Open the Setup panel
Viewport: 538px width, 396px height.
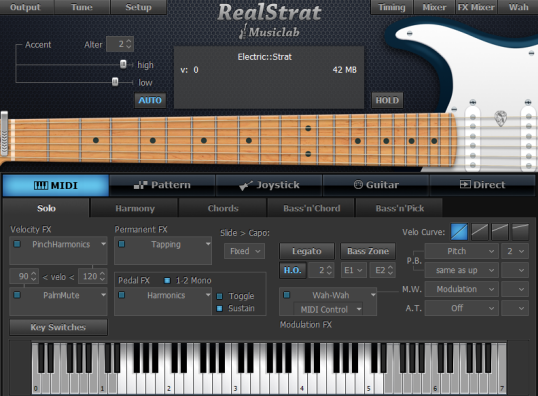point(138,7)
